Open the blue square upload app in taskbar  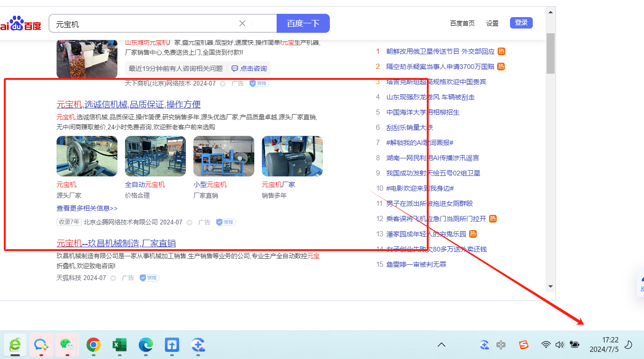172,345
